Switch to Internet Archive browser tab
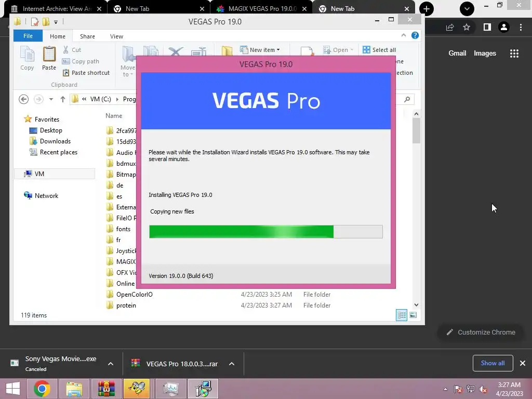 tap(56, 9)
